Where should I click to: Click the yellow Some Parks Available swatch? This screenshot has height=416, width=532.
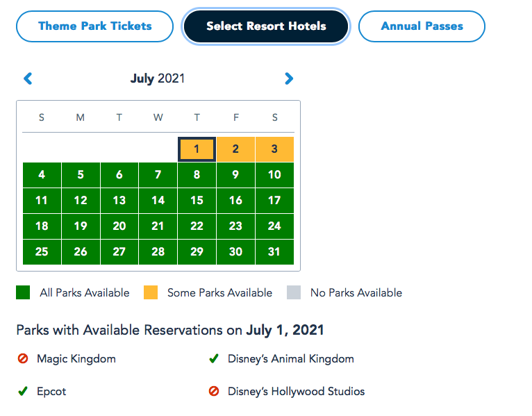tap(151, 292)
